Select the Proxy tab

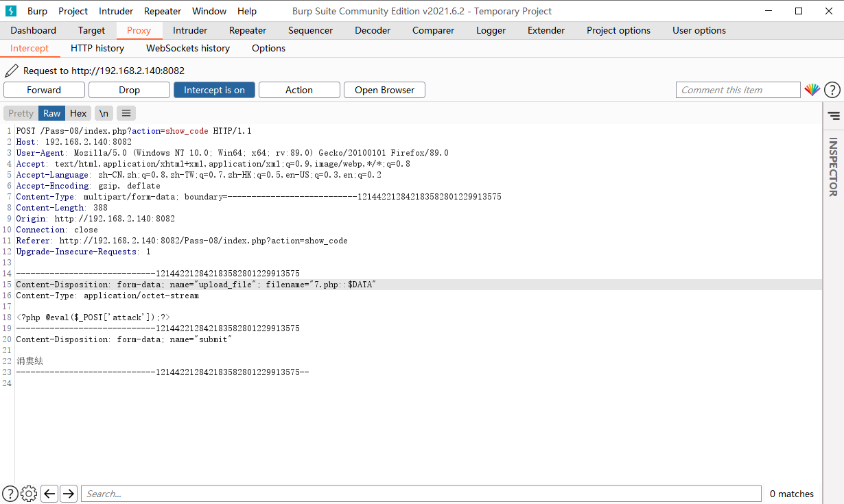(139, 30)
